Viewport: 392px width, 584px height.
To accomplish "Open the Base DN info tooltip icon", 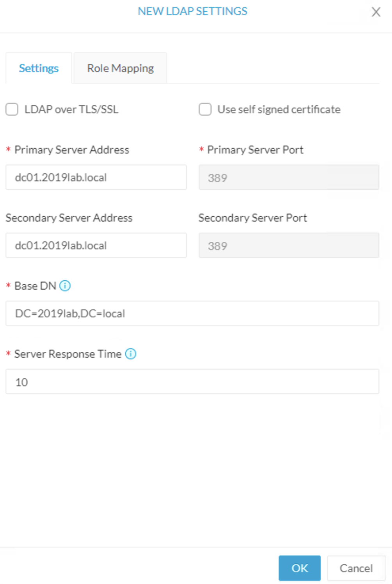I will point(65,286).
